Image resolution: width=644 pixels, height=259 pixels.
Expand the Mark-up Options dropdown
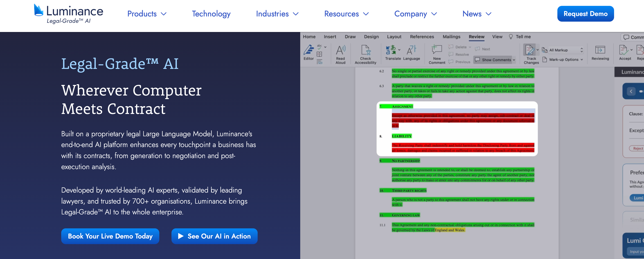click(x=564, y=59)
